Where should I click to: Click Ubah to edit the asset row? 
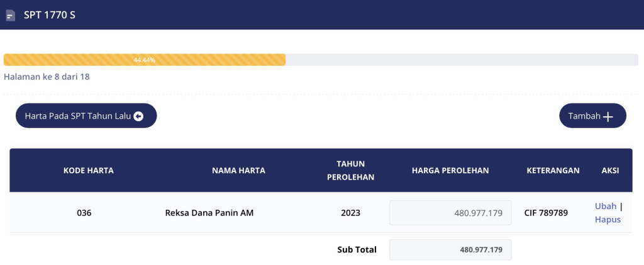click(606, 206)
